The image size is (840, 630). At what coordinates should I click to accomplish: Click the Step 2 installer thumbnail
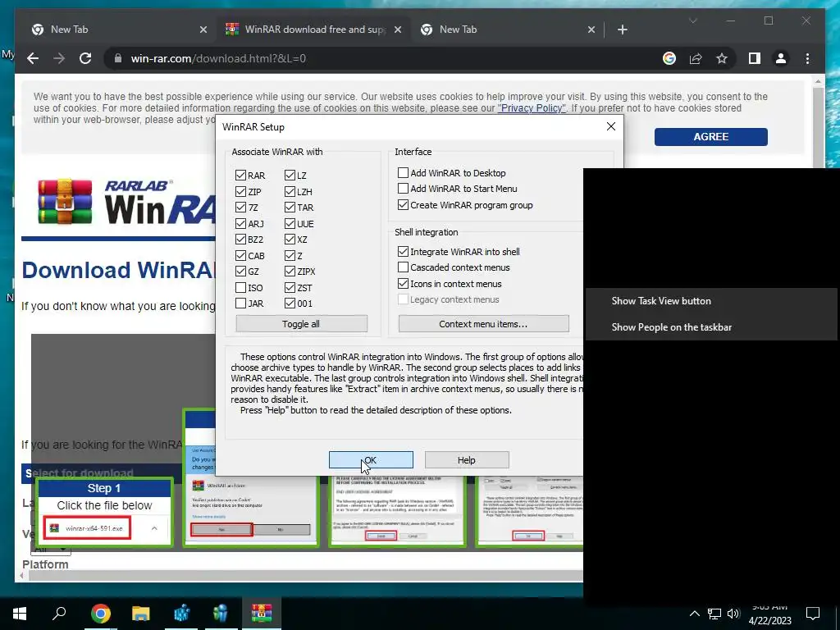(251, 512)
